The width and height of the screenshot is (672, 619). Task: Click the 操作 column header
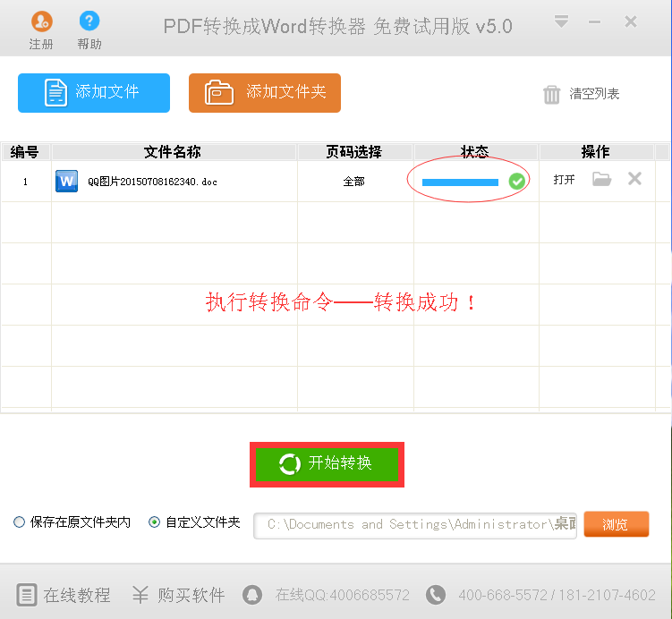[595, 152]
